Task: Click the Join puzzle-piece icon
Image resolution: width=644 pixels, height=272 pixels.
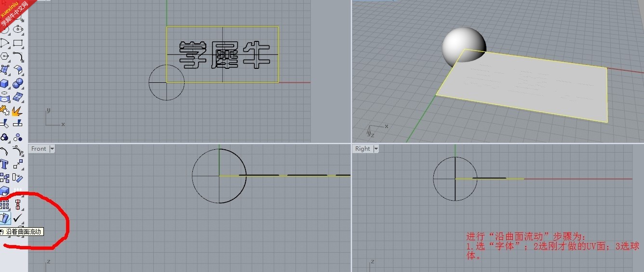Action: coord(5,111)
